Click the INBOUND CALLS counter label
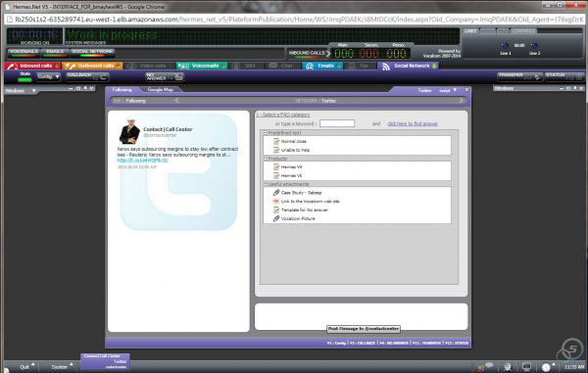The height and width of the screenshot is (373, 588). pyautogui.click(x=307, y=53)
